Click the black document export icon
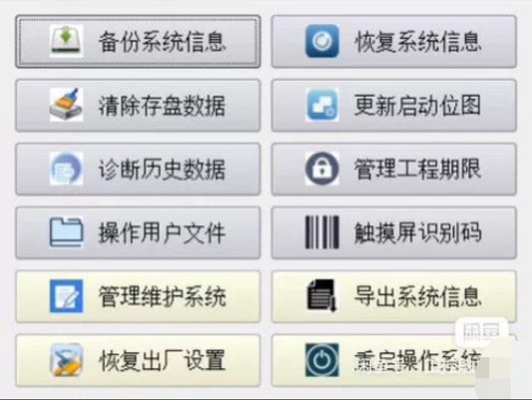Screen dimensions: 532x400 point(322,295)
